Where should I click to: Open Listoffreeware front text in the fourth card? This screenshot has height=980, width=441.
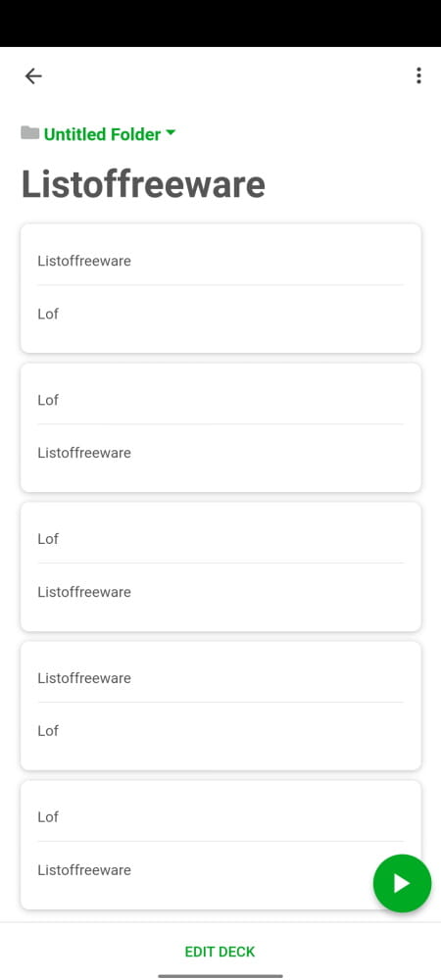[x=84, y=678]
